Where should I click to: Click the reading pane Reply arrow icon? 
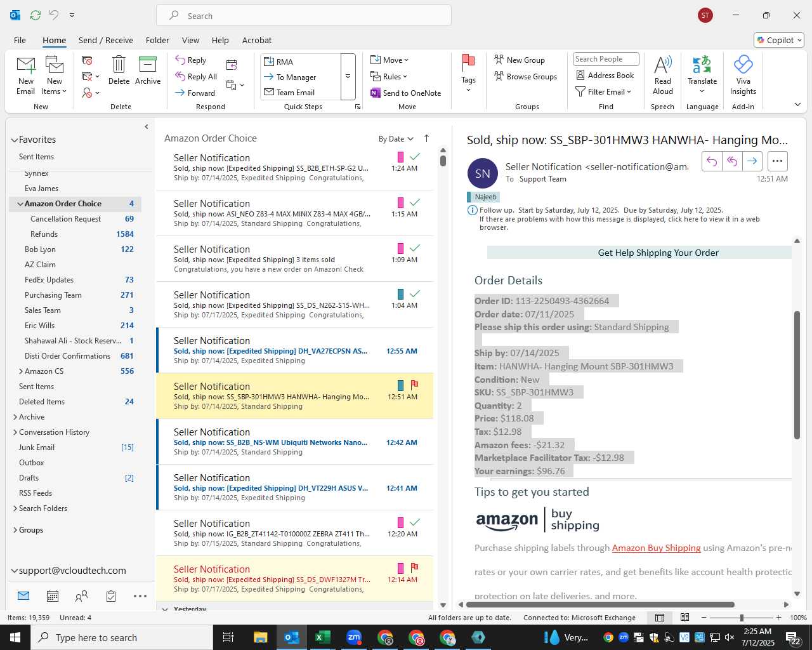(712, 161)
